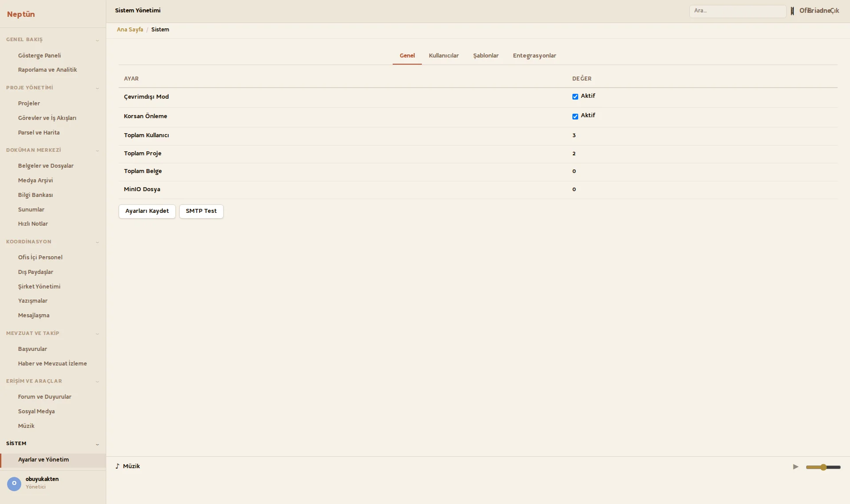Toggle the Korsan Önleme Aktif checkbox
The width and height of the screenshot is (850, 504).
[x=575, y=116]
